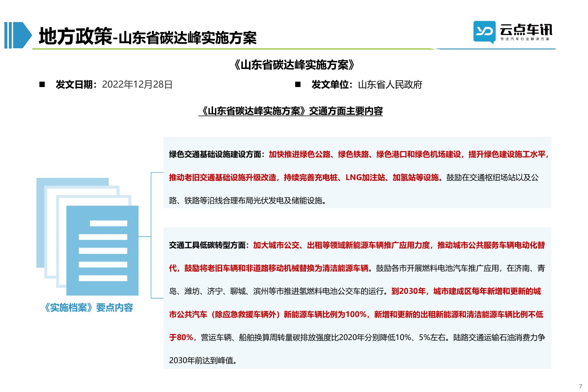Click the bullet square before 发文日期
Screen dimensions: 588x392
pyautogui.click(x=42, y=84)
